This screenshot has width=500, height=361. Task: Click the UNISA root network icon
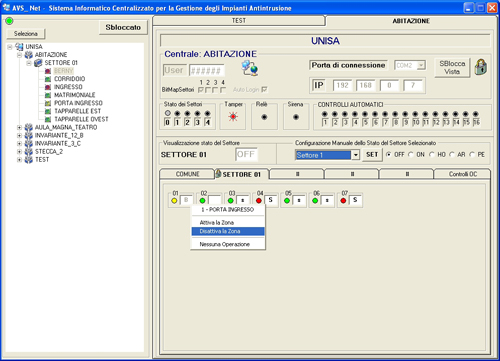pos(19,47)
